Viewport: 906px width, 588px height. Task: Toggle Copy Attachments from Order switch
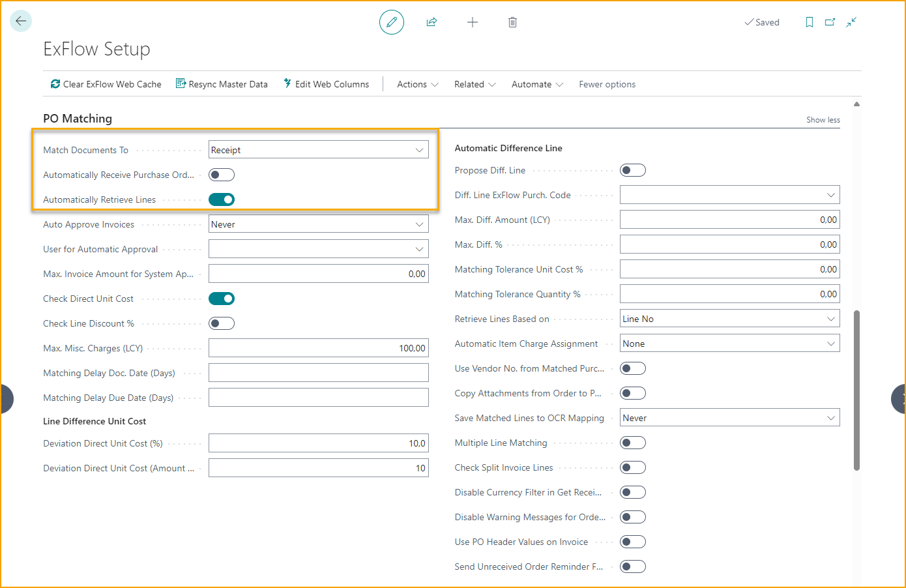pyautogui.click(x=633, y=393)
